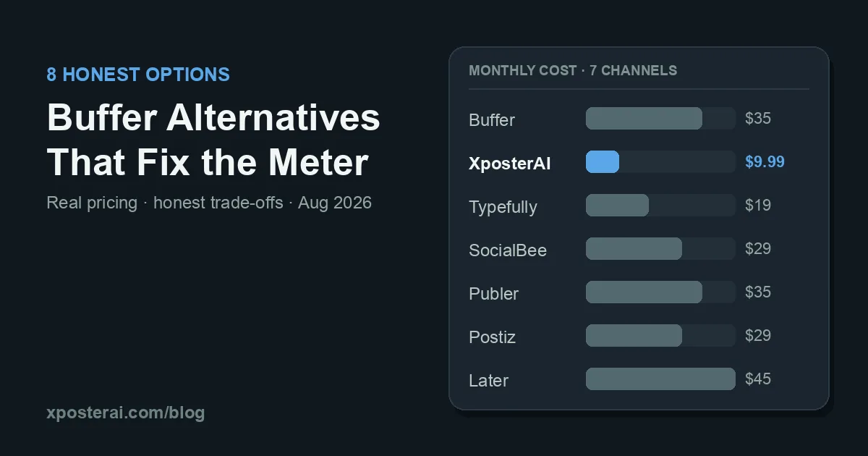Click the Typefully cost bar

(x=617, y=205)
